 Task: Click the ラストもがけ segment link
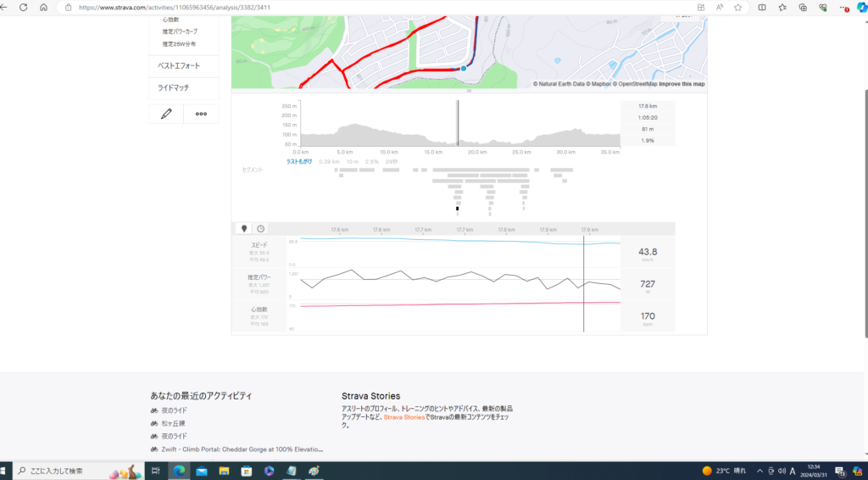pyautogui.click(x=299, y=161)
